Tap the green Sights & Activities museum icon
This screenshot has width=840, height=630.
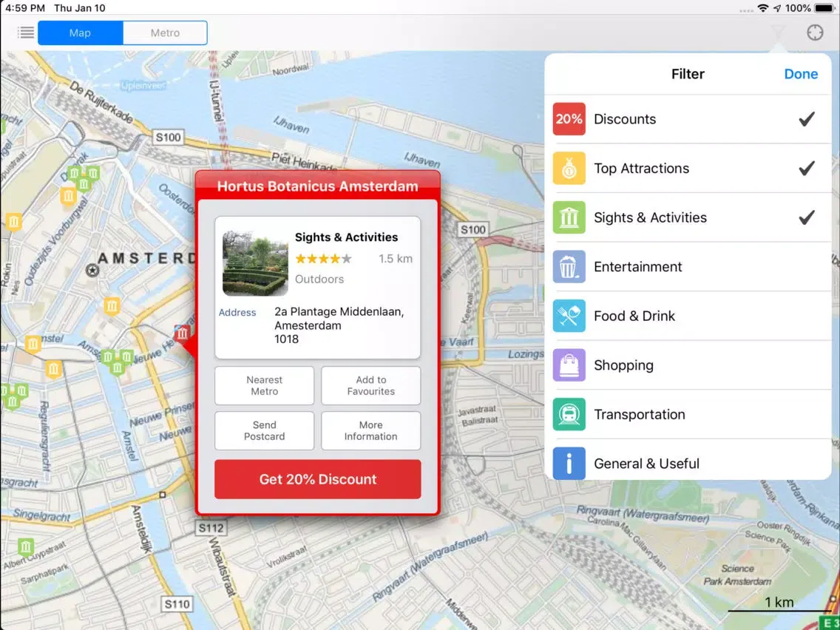tap(569, 217)
